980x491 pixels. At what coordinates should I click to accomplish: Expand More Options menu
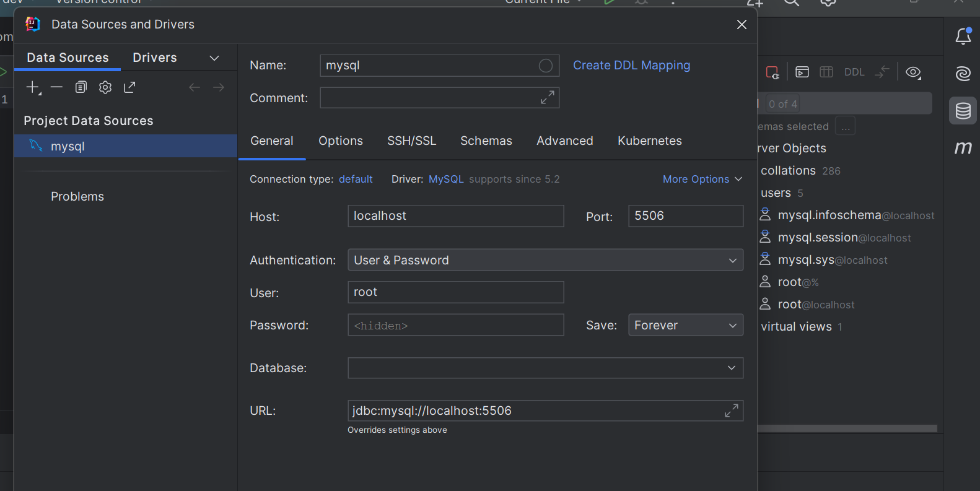click(x=702, y=179)
